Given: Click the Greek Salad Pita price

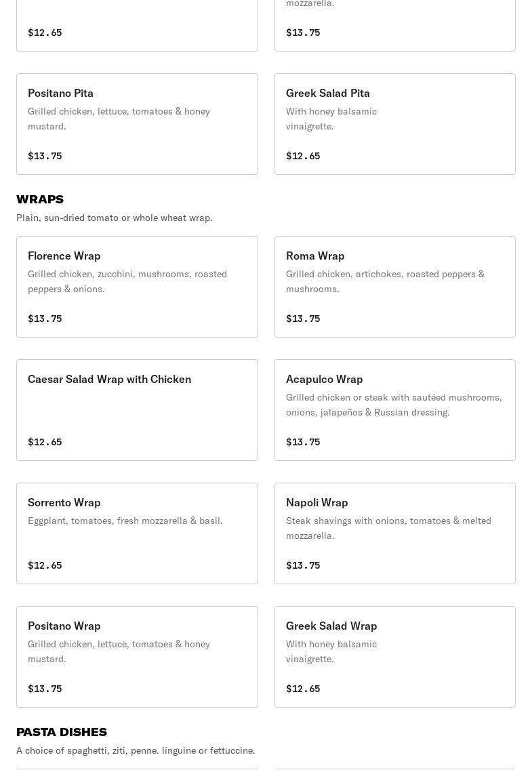Looking at the screenshot, I should click(303, 156).
